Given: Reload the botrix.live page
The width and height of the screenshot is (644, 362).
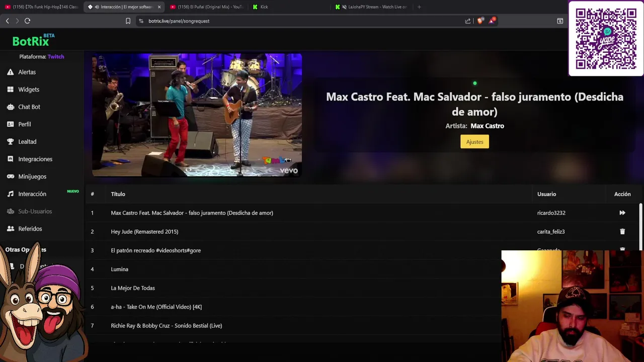Looking at the screenshot, I should coord(27,21).
